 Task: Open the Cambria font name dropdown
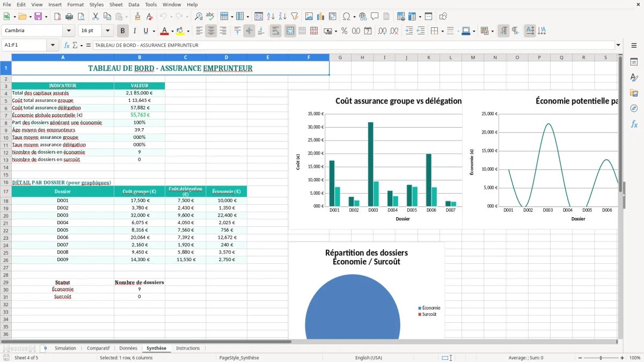pos(68,31)
